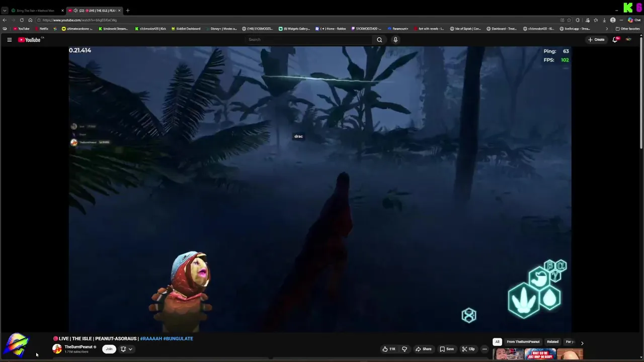This screenshot has width=644, height=362.
Task: Select the Related filter chip
Action: 552,342
